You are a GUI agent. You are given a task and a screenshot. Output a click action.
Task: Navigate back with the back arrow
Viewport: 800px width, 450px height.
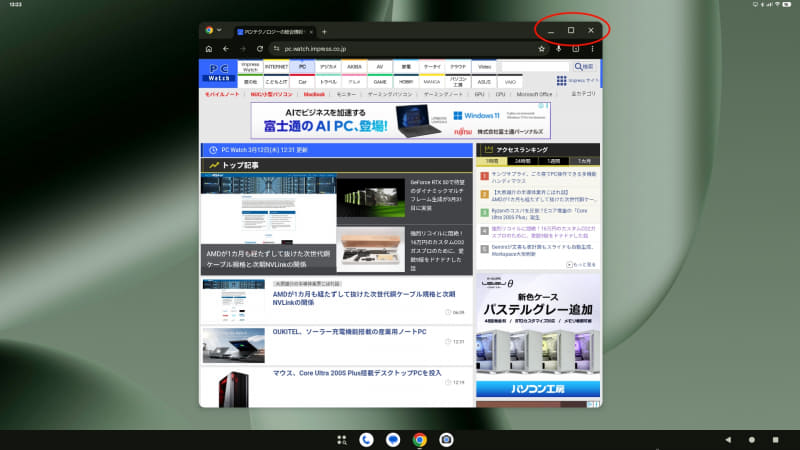[226, 49]
